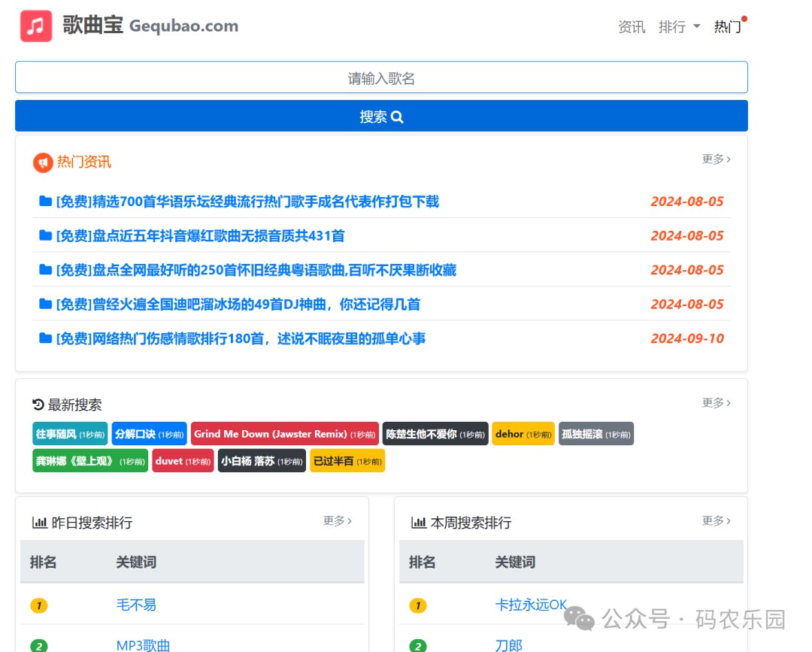The width and height of the screenshot is (812, 652).
Task: Click the bar chart icon beside 昨日搜索排行
Action: tap(39, 522)
